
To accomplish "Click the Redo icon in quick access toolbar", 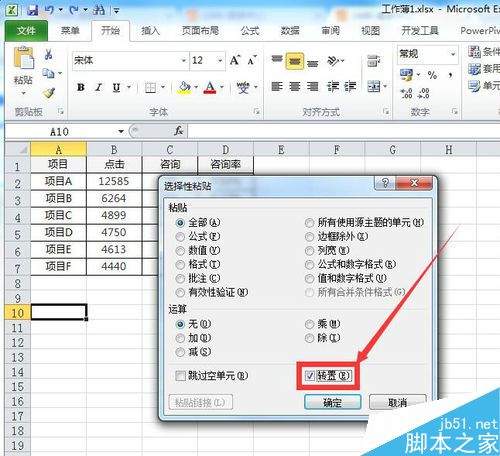I will click(74, 10).
